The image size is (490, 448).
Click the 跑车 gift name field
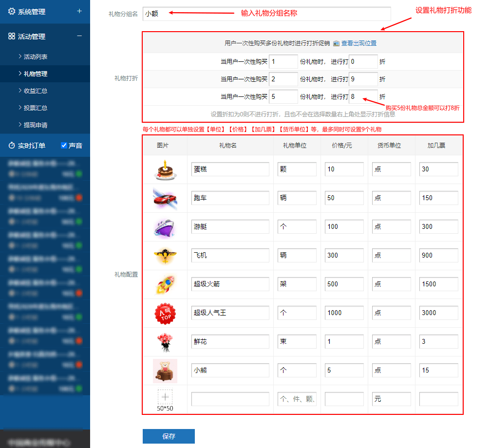(230, 198)
